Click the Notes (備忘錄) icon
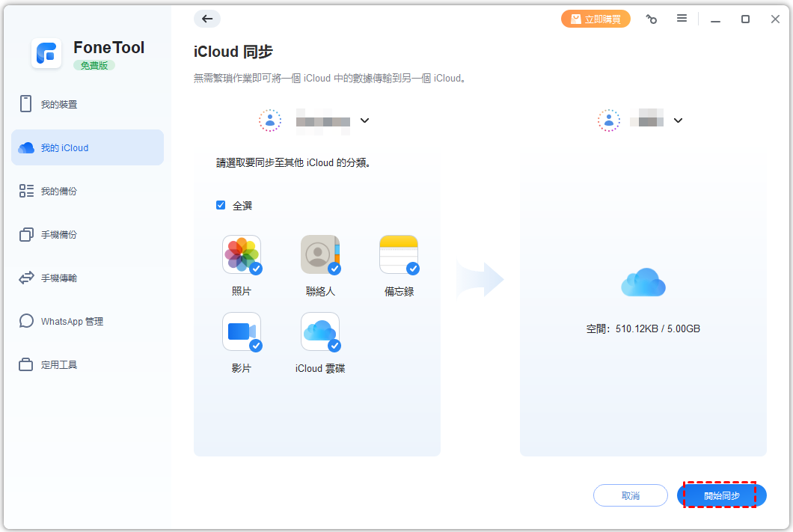The height and width of the screenshot is (532, 793). [398, 254]
